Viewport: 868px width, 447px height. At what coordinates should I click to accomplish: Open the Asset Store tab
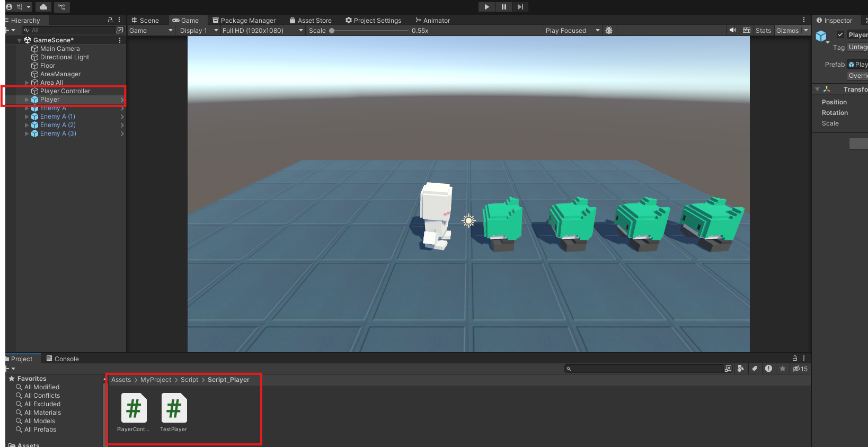pyautogui.click(x=311, y=20)
